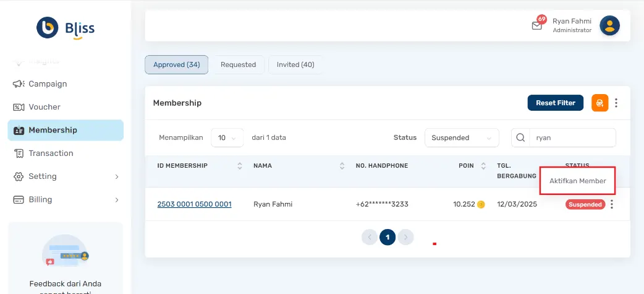Open the Membership panel kebab menu
The width and height of the screenshot is (644, 294).
pyautogui.click(x=616, y=103)
